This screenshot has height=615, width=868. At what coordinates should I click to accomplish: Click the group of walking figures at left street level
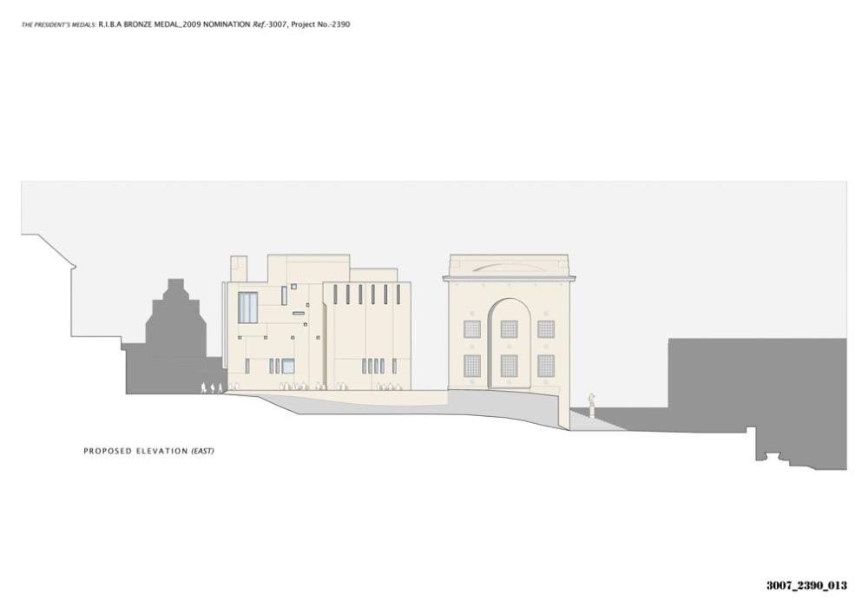pyautogui.click(x=212, y=388)
